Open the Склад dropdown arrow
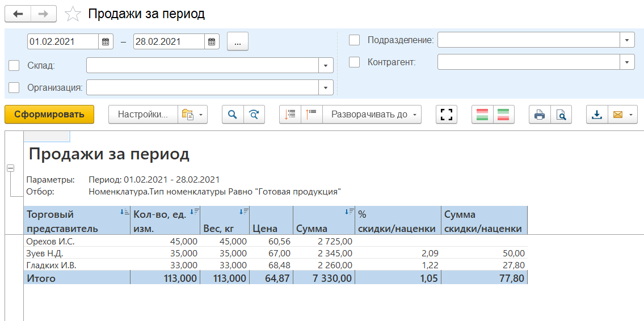Image resolution: width=644 pixels, height=321 pixels. pos(325,66)
